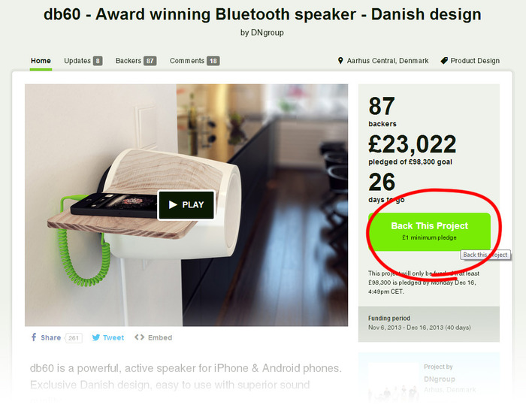The image size is (526, 420).
Task: Open the DNgroup creator link under title
Action: coord(268,33)
